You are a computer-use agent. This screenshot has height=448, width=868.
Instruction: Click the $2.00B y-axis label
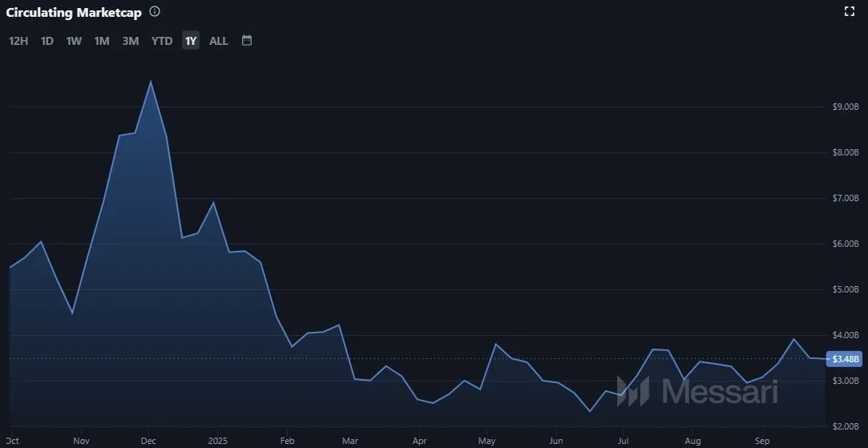[846, 426]
